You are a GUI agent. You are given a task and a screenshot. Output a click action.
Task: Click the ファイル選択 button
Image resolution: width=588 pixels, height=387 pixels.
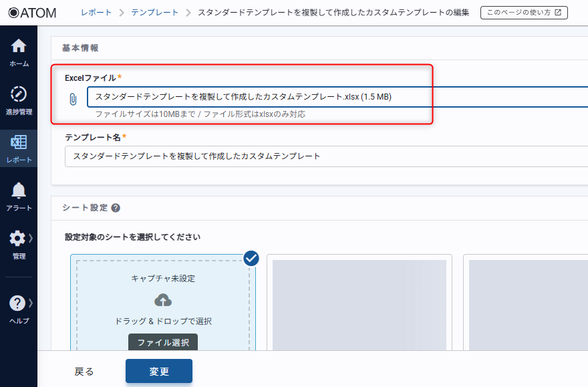(163, 342)
